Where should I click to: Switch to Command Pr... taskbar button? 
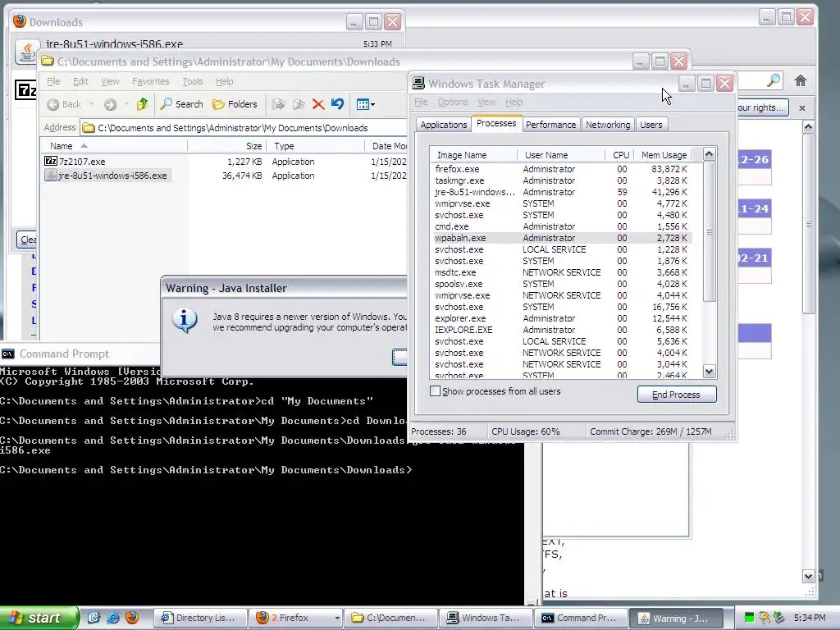click(580, 618)
